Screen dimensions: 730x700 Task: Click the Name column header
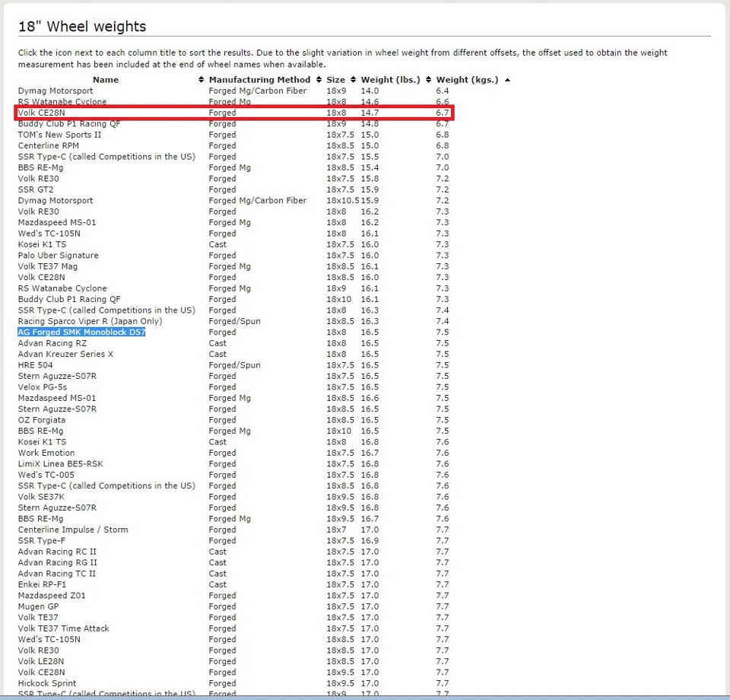pos(106,80)
